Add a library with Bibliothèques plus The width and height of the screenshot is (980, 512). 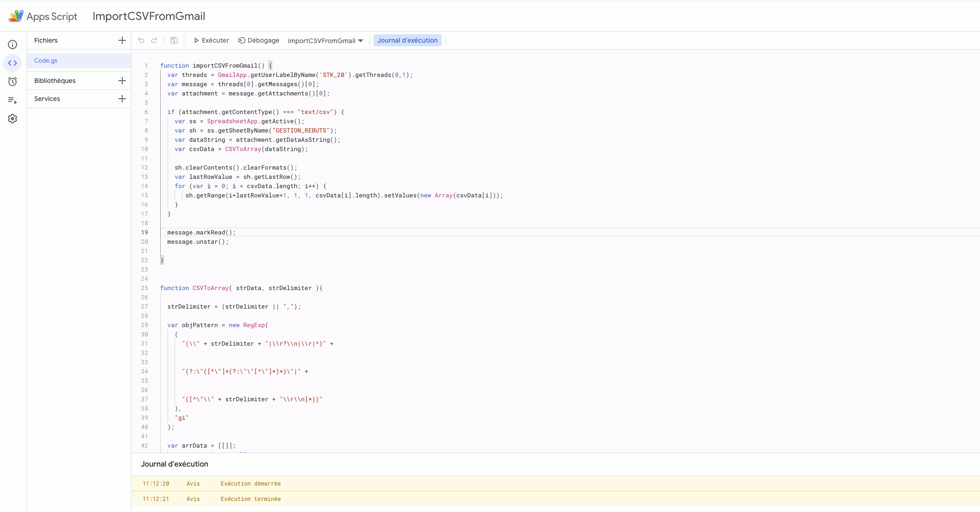[122, 81]
